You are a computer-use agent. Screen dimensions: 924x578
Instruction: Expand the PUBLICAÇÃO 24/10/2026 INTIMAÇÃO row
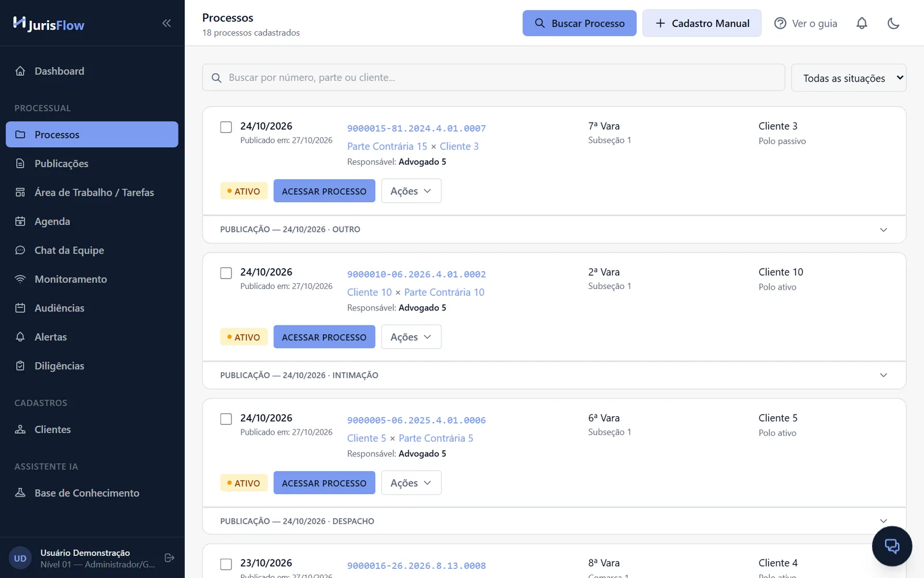pyautogui.click(x=554, y=375)
